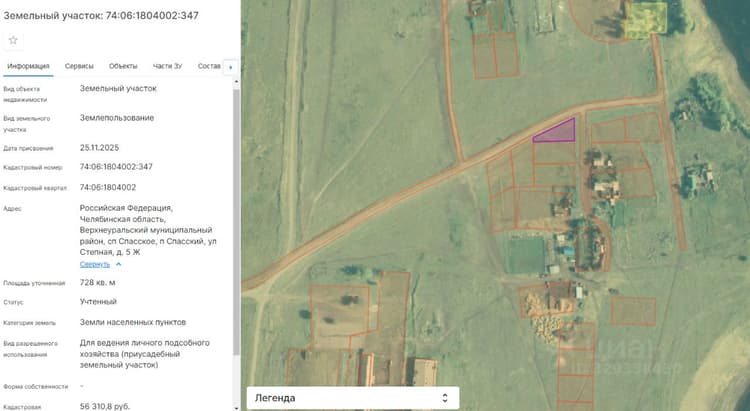Click the cadastral quarter value 74:06:1804002
Screen dimensions: 750x411
[108, 188]
